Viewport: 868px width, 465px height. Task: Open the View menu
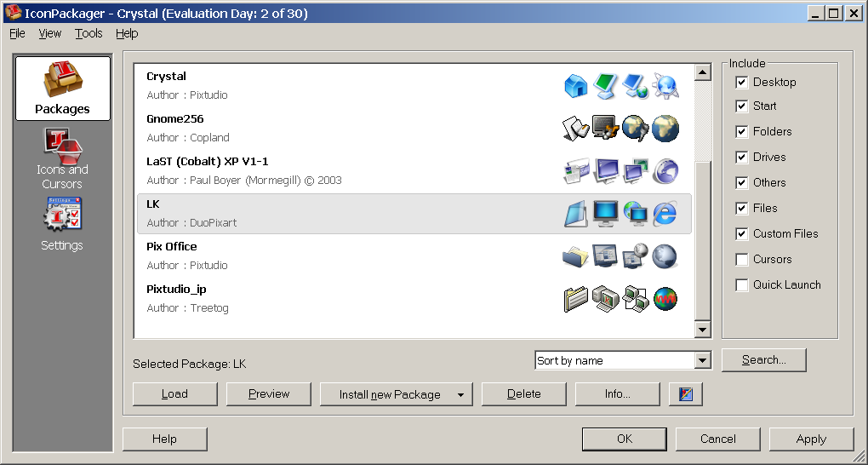(x=50, y=33)
